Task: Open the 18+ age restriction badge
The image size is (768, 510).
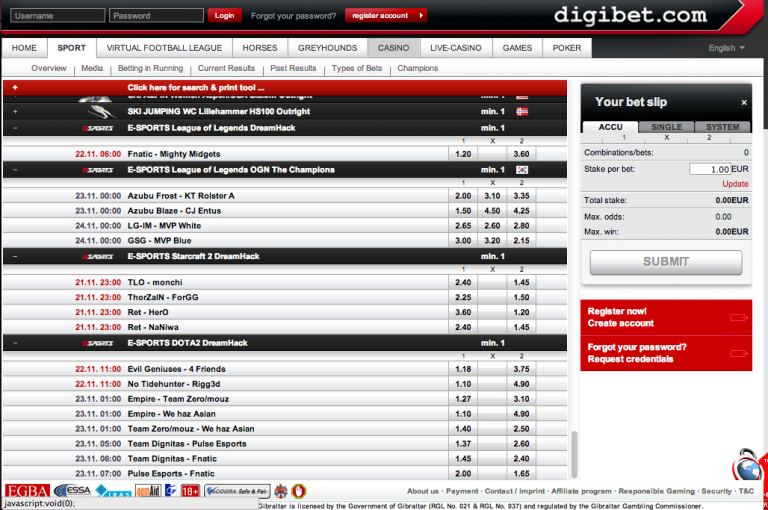Action: coord(191,490)
